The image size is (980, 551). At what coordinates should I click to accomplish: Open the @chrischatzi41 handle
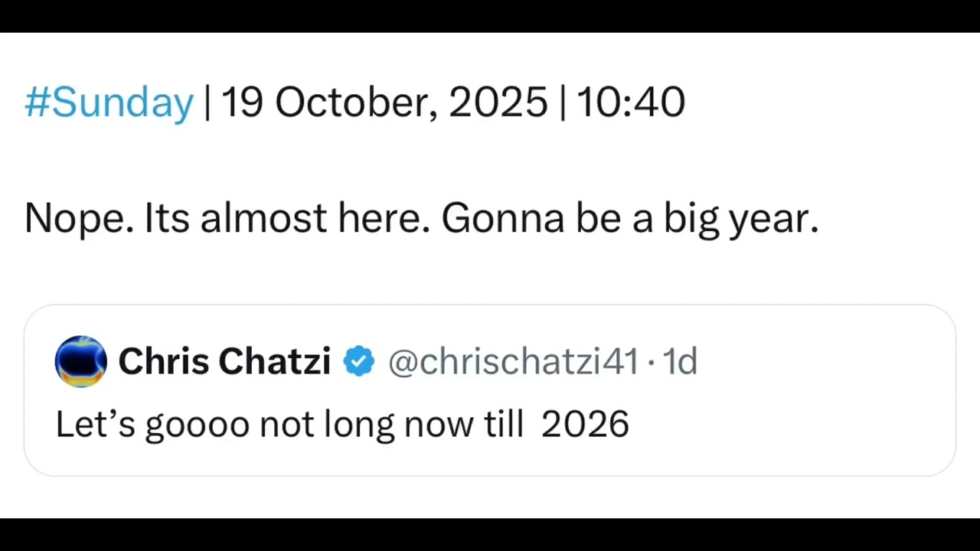pos(513,361)
